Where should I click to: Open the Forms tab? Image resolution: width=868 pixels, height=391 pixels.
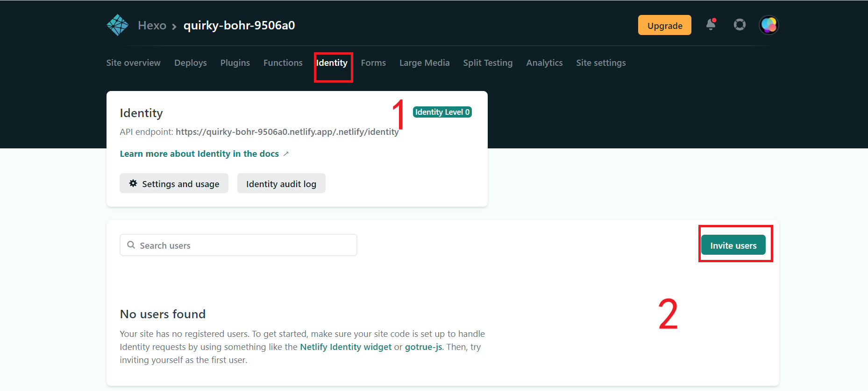click(x=373, y=63)
